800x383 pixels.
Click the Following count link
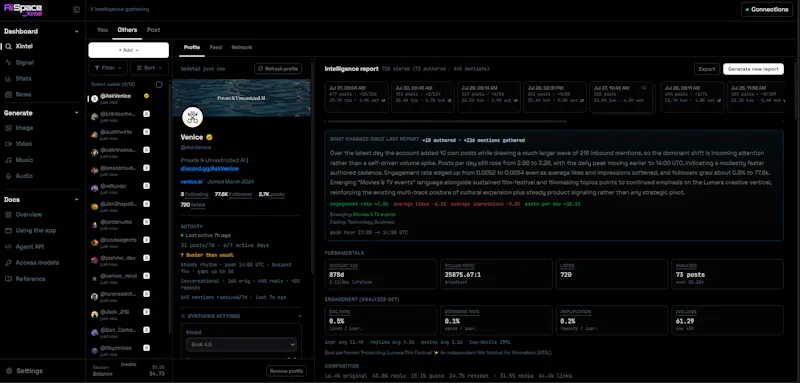194,194
